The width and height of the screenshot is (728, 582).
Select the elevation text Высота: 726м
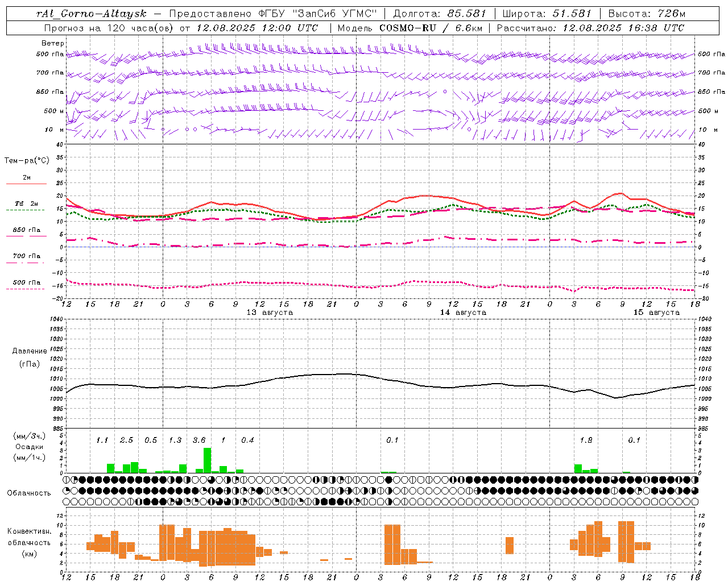click(x=647, y=14)
